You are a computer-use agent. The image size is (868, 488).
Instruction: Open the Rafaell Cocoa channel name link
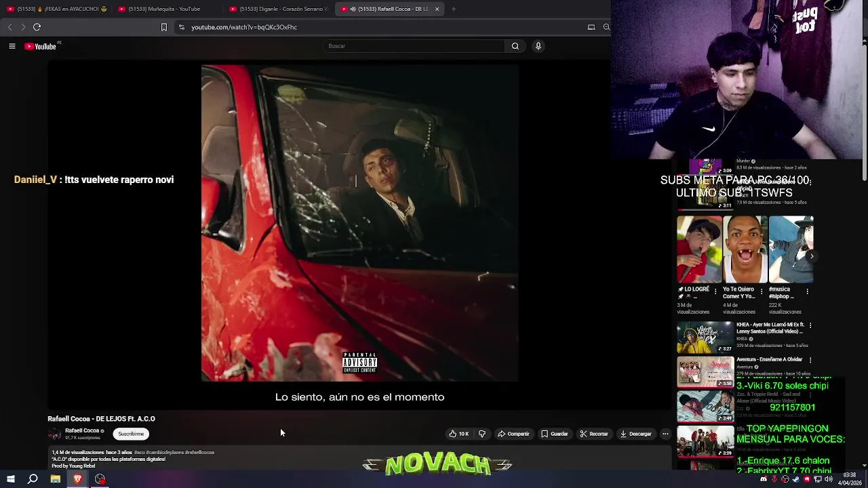tap(82, 430)
